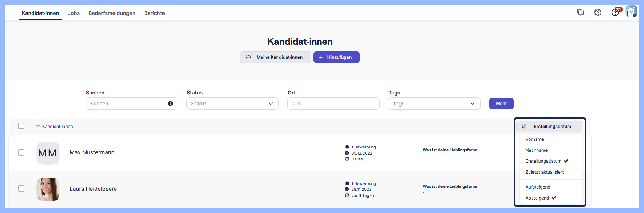Viewport: 644px width, 213px height.
Task: Click the briefcase icon for Max Mustermann
Action: [x=347, y=147]
